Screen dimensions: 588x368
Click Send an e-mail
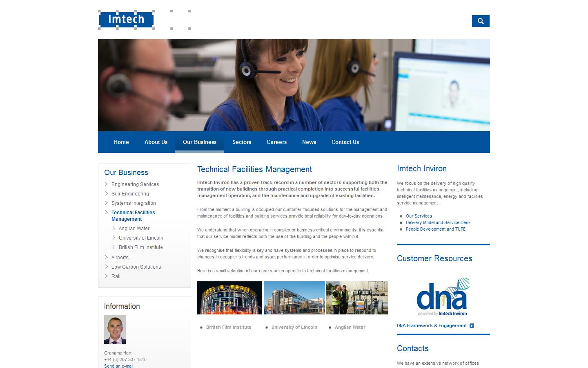pos(118,366)
